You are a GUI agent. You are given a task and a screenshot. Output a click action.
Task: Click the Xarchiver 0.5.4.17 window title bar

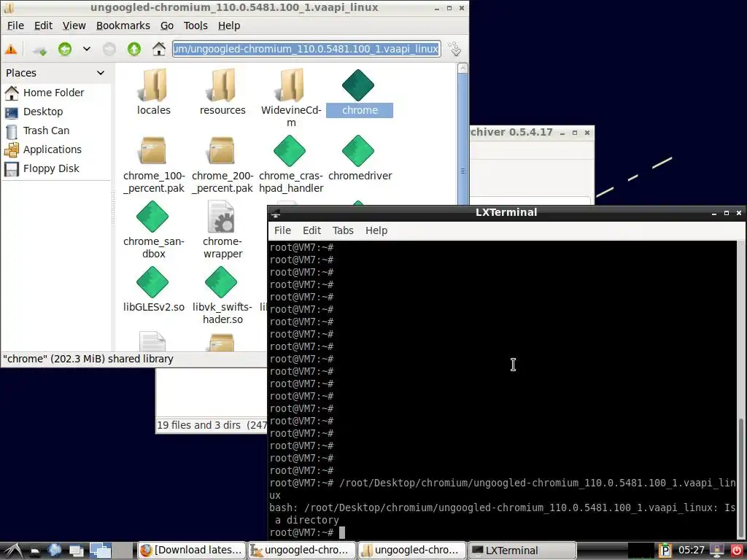[x=531, y=133]
